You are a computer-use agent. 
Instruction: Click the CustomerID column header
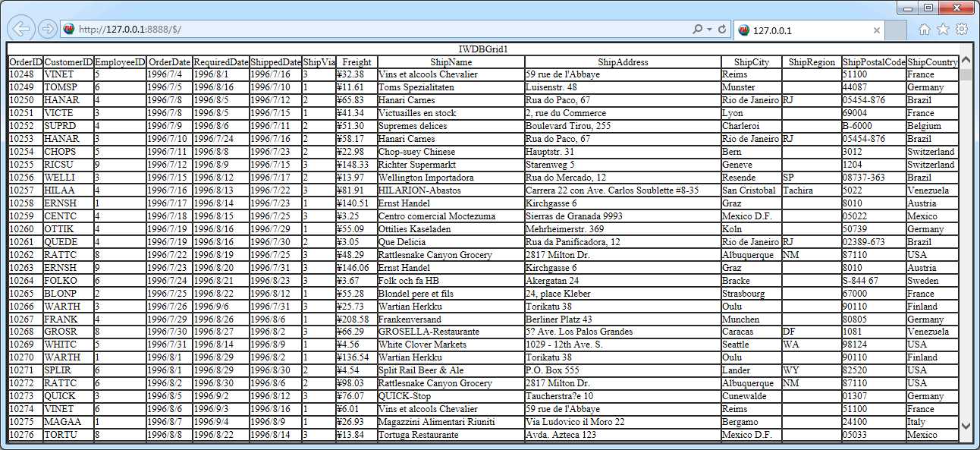68,62
